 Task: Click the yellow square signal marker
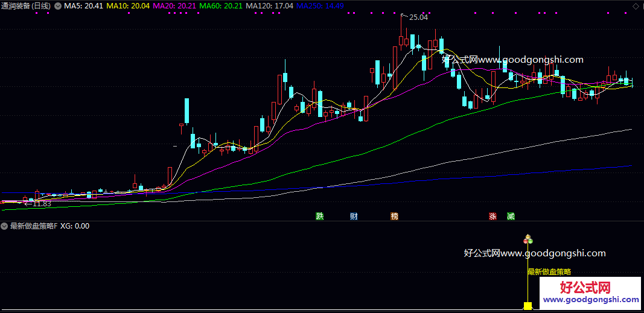click(528, 306)
